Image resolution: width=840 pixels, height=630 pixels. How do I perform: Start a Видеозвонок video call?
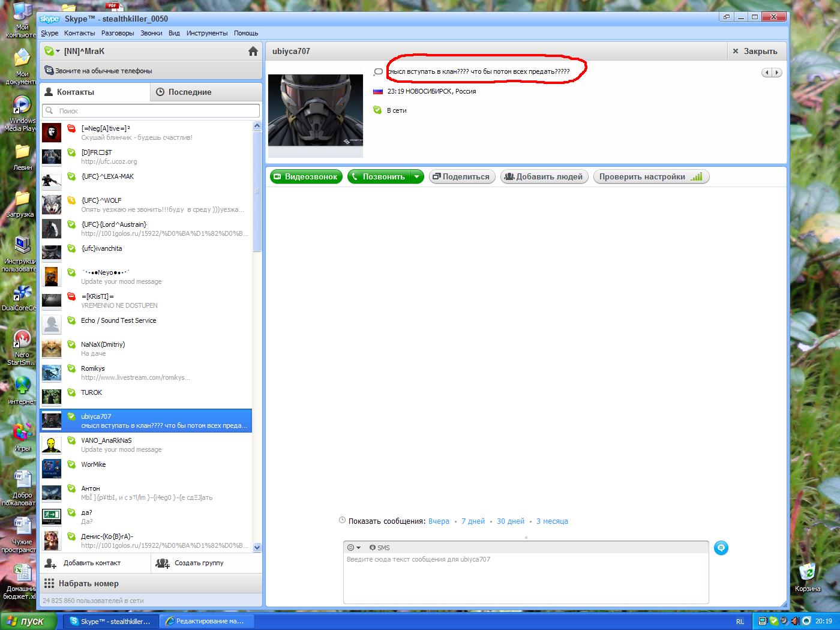pos(307,177)
